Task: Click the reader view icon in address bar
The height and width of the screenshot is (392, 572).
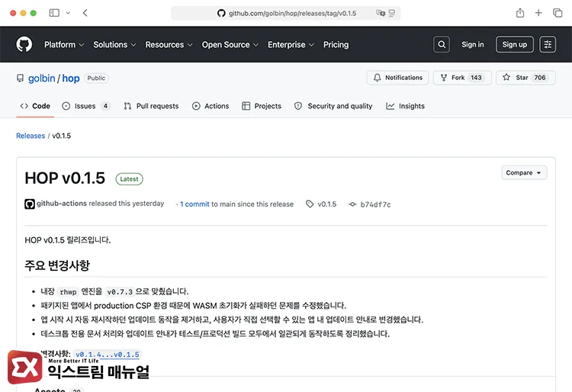Action: 392,13
